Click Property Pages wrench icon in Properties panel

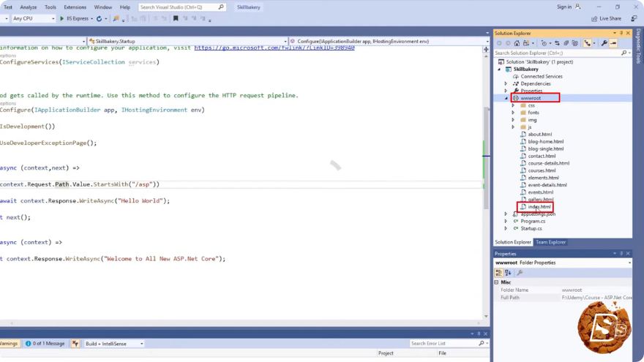pos(520,273)
